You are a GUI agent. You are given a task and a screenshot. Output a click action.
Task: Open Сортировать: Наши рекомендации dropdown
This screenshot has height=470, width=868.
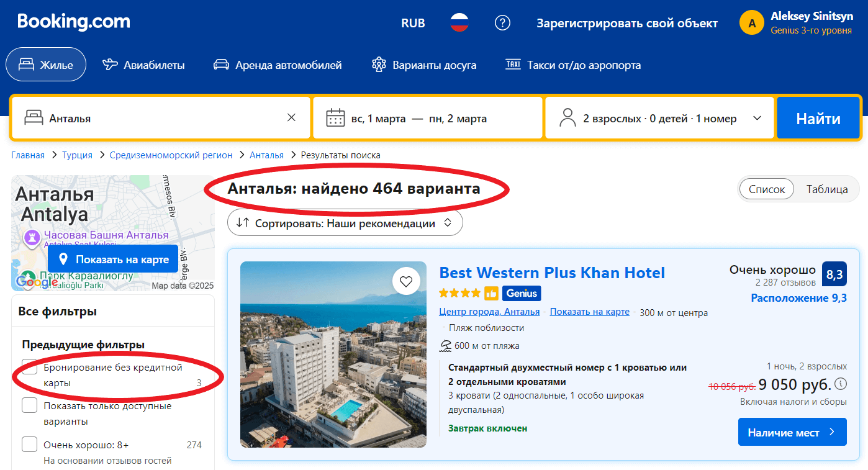tap(345, 222)
